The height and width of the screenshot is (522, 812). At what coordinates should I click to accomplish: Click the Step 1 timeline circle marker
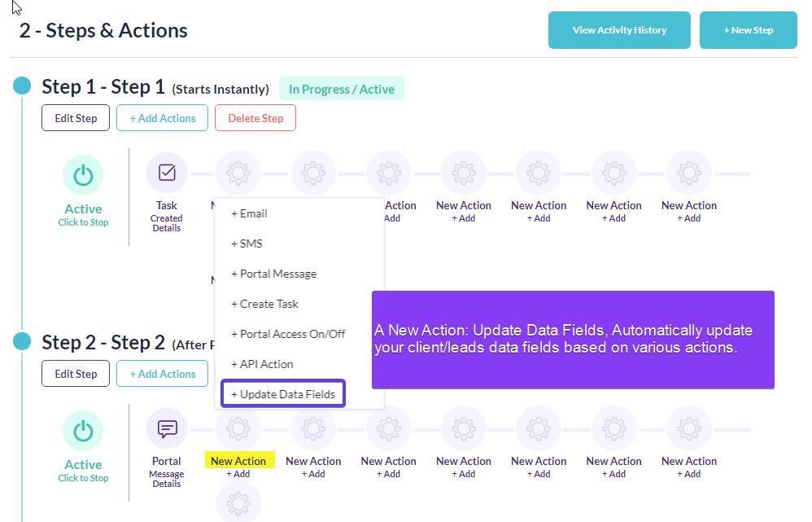23,86
